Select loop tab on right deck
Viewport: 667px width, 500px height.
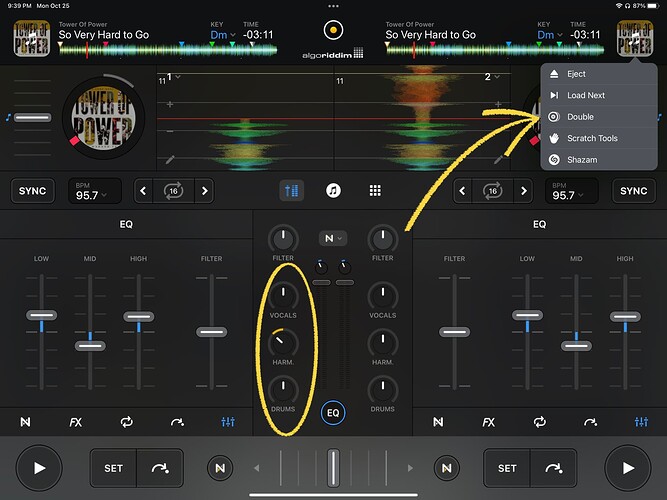539,422
